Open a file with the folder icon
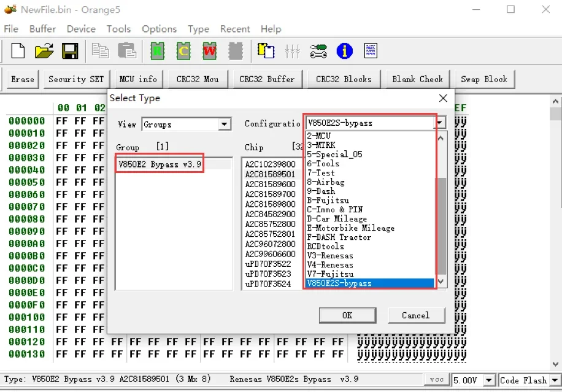Screen dimensions: 562x392 44,51
